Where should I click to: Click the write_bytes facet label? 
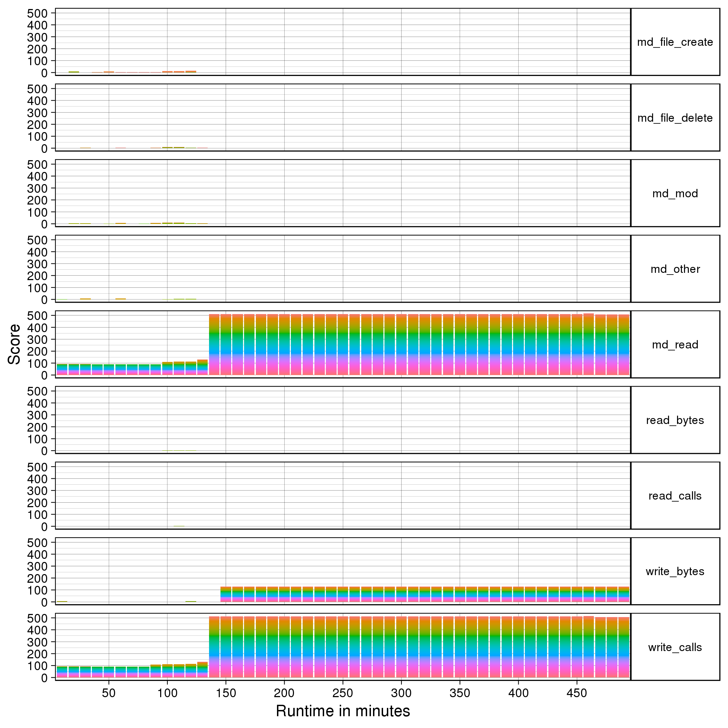point(675,571)
